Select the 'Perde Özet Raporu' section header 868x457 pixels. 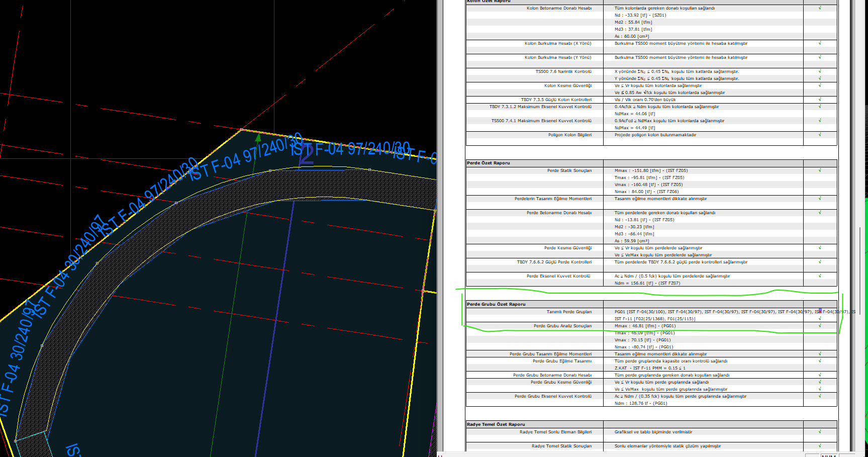click(x=489, y=163)
